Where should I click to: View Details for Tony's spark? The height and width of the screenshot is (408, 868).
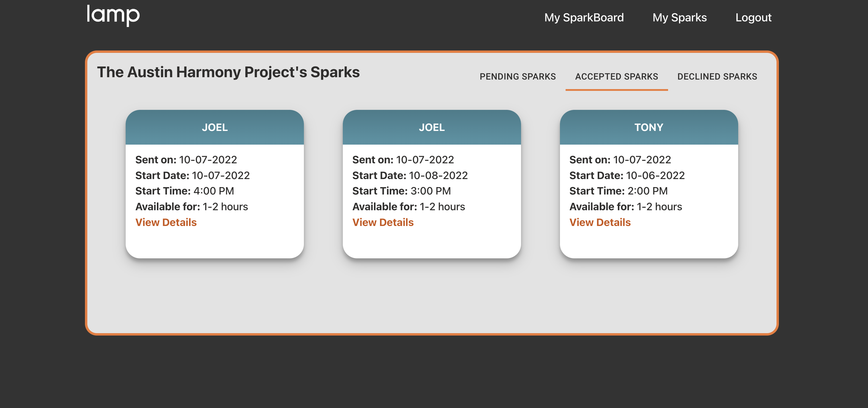(x=600, y=222)
